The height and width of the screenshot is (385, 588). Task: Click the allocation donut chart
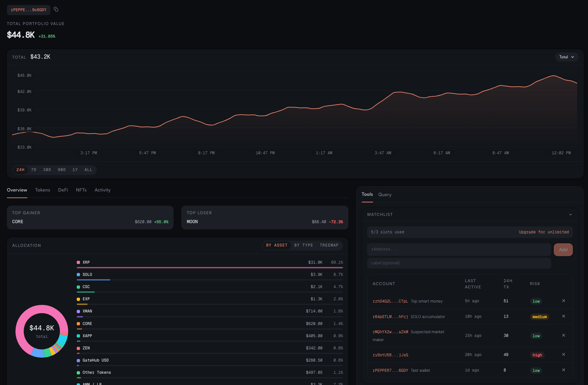[42, 331]
